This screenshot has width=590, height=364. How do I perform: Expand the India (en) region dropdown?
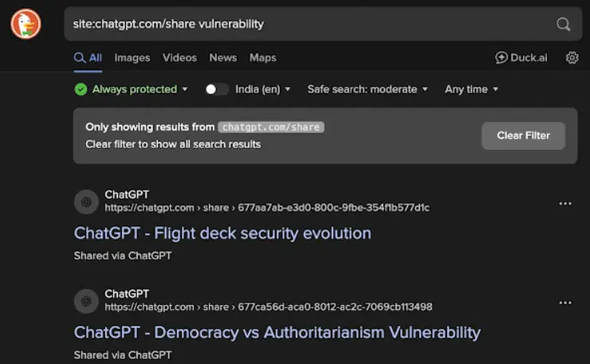tap(263, 89)
